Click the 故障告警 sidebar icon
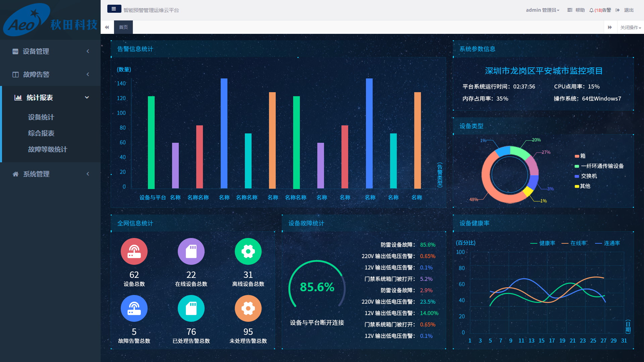644x362 pixels. click(x=15, y=74)
